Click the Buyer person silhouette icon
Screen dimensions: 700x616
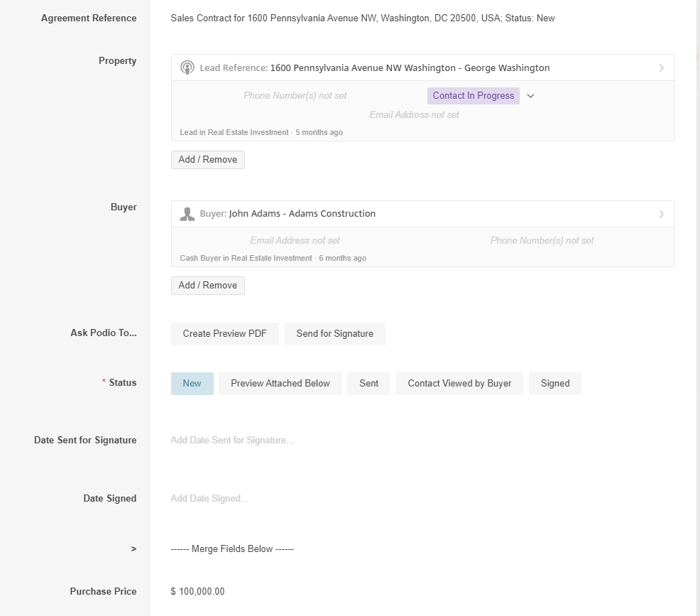click(x=187, y=214)
